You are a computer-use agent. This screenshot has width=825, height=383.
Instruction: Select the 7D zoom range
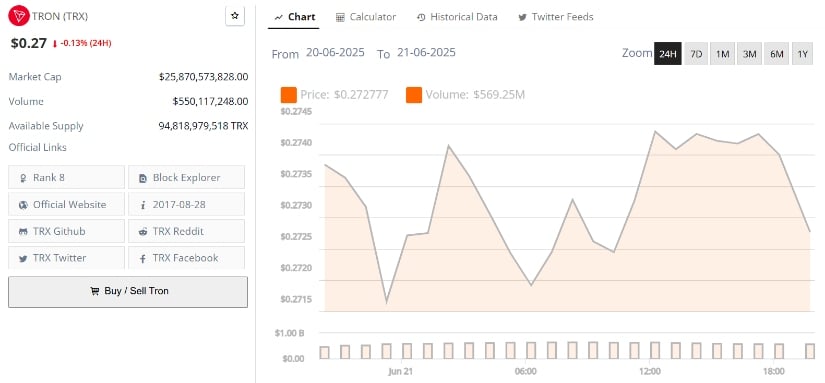click(x=696, y=54)
